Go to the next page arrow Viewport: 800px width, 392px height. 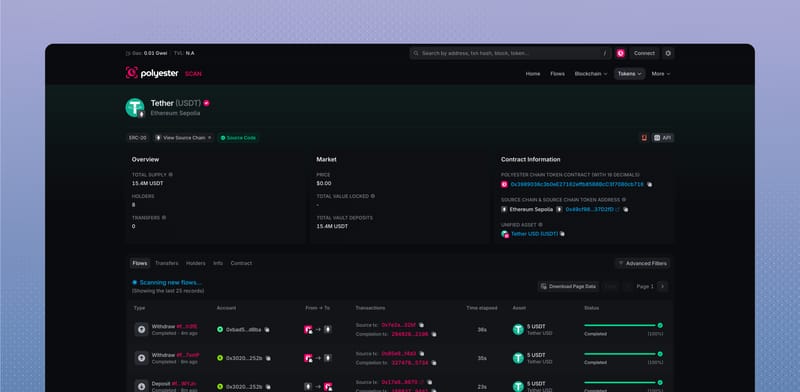click(662, 286)
